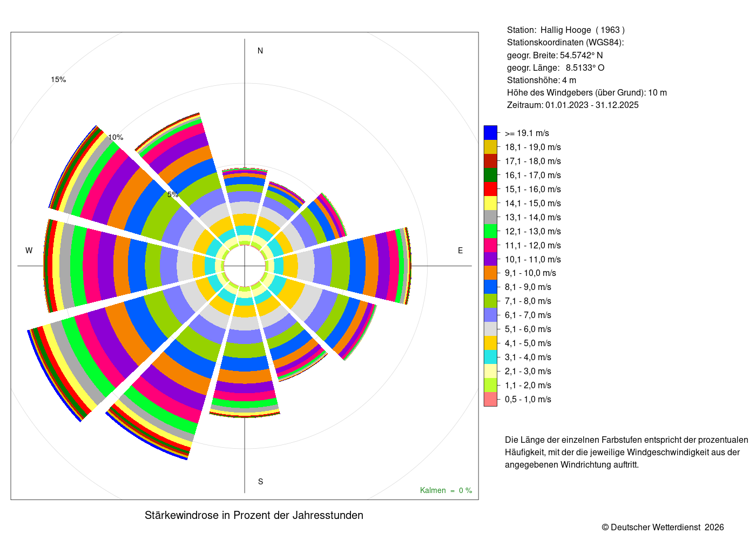Click the 'Die Länge der einzelnen Farbstufen' explanation paragraph

point(626,453)
